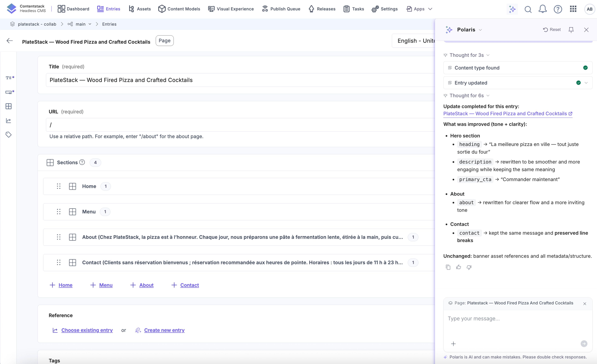
Task: Add attachment with plus icon in chat
Action: pos(453,344)
